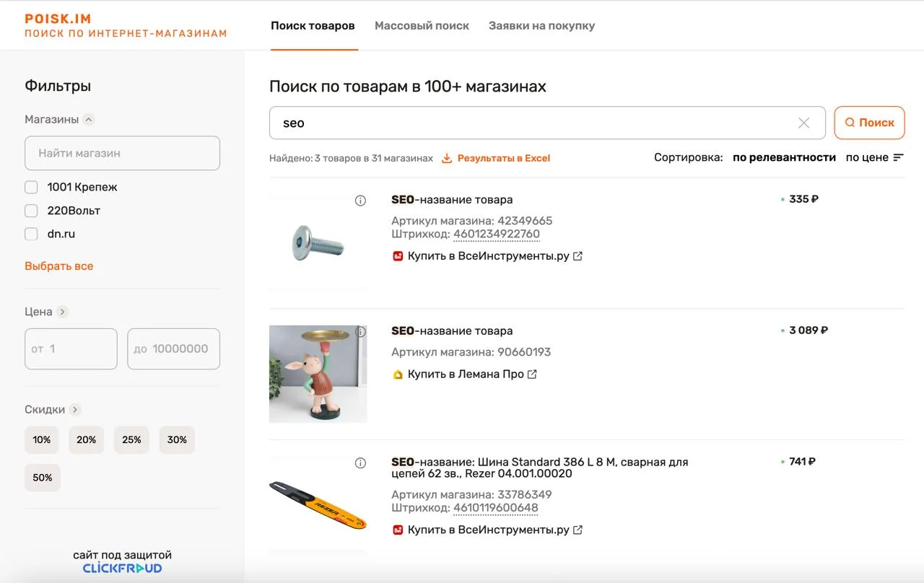Image resolution: width=924 pixels, height=583 pixels.
Task: Click the price sort order icon
Action: (x=898, y=157)
